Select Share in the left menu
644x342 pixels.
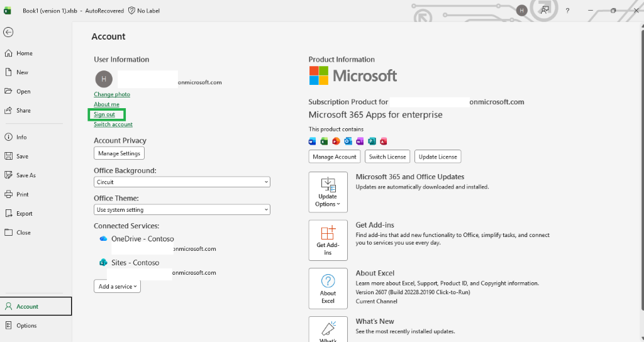pos(18,111)
